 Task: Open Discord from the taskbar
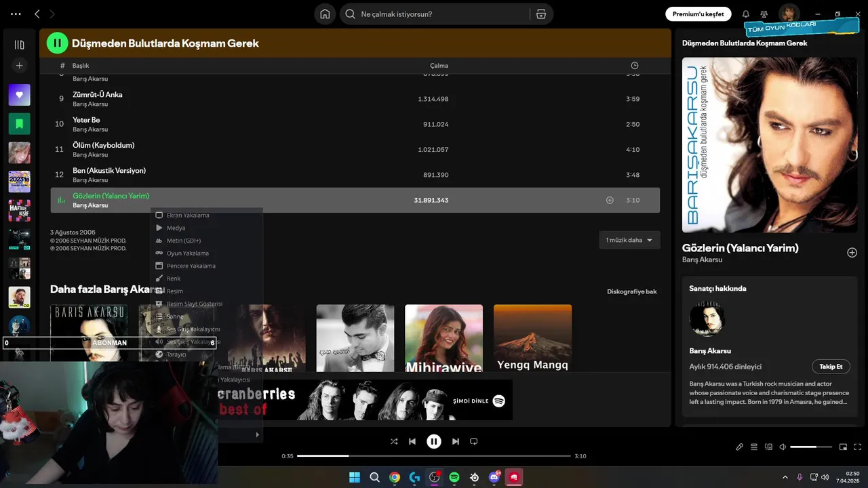tap(494, 477)
